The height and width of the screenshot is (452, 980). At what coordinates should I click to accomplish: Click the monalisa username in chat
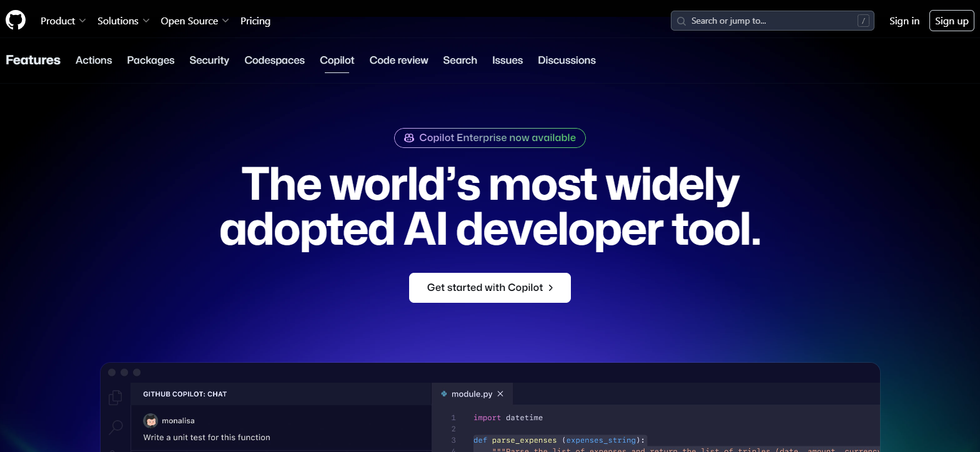coord(178,421)
